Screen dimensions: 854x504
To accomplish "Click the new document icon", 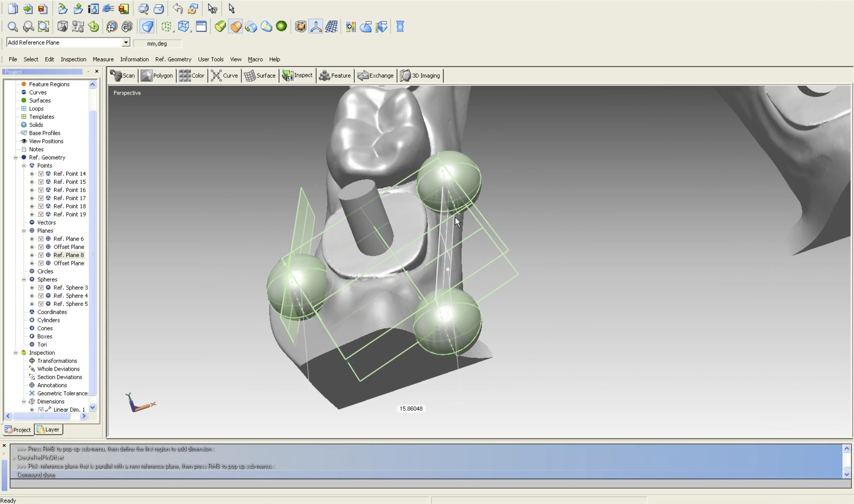I will pyautogui.click(x=13, y=8).
